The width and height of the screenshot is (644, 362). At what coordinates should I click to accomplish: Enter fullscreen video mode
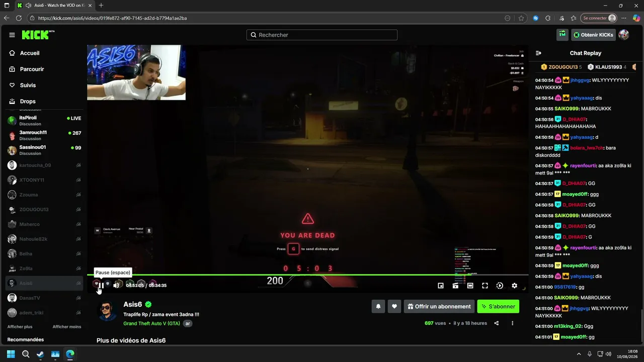pyautogui.click(x=485, y=286)
